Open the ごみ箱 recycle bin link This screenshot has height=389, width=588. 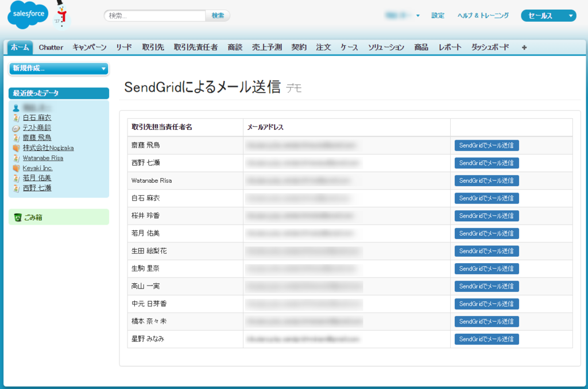click(x=33, y=217)
